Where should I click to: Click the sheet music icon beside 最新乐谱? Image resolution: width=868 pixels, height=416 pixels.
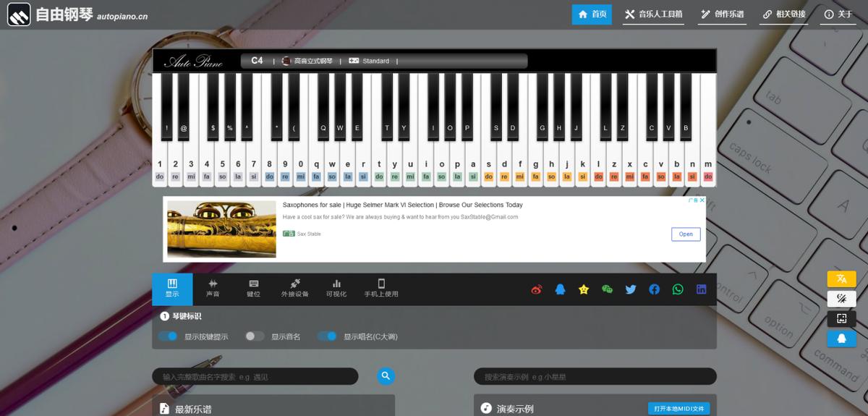pyautogui.click(x=164, y=409)
